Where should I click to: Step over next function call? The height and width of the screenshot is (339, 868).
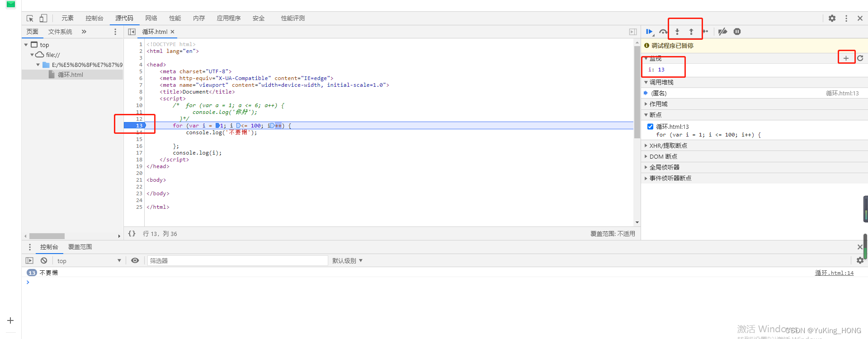click(x=663, y=32)
